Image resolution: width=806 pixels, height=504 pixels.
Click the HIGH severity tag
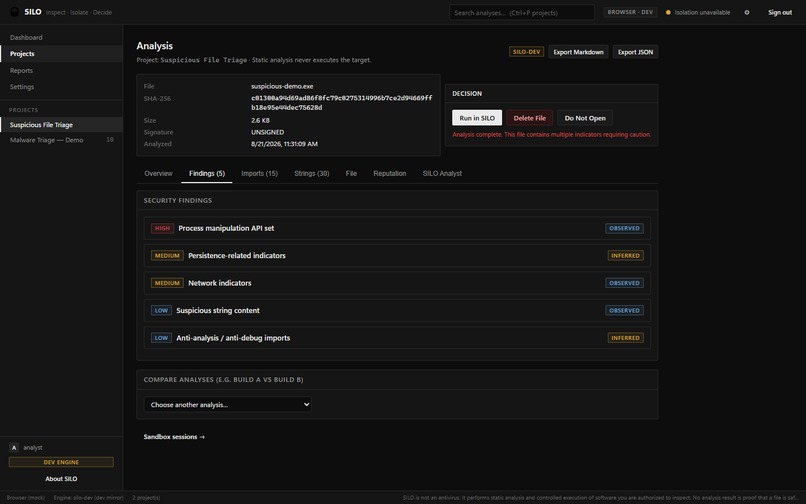pyautogui.click(x=162, y=228)
